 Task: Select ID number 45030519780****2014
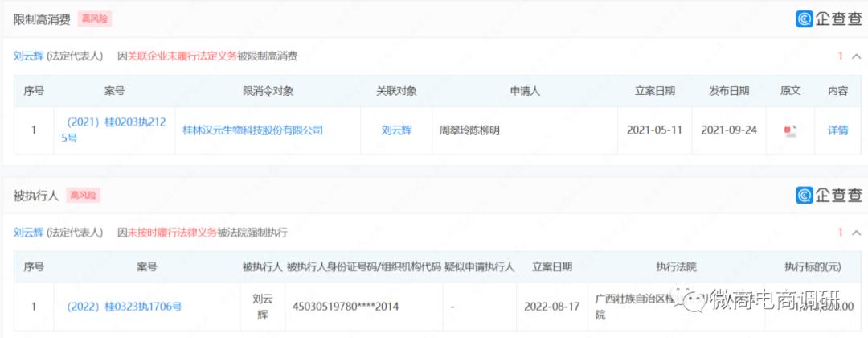pos(346,307)
